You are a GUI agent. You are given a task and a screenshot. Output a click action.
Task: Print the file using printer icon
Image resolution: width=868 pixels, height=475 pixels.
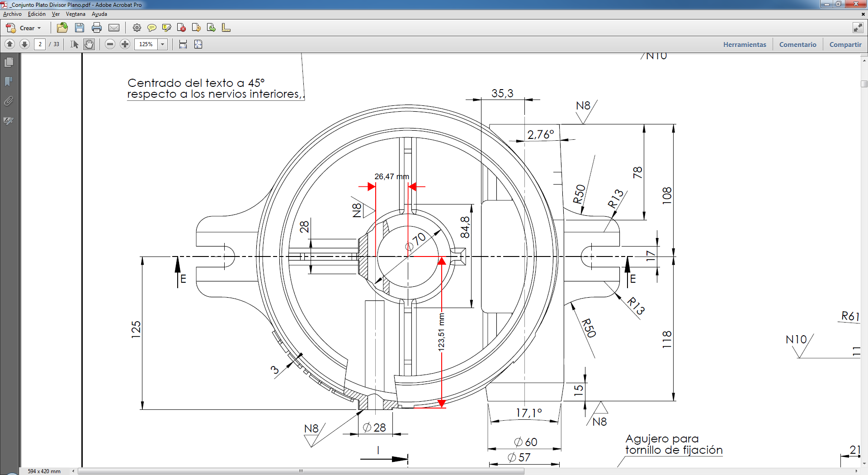97,28
